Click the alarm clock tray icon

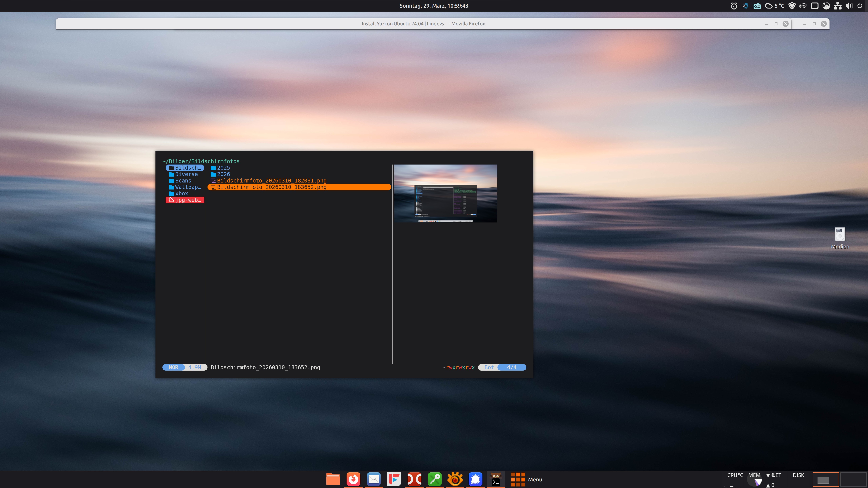734,6
